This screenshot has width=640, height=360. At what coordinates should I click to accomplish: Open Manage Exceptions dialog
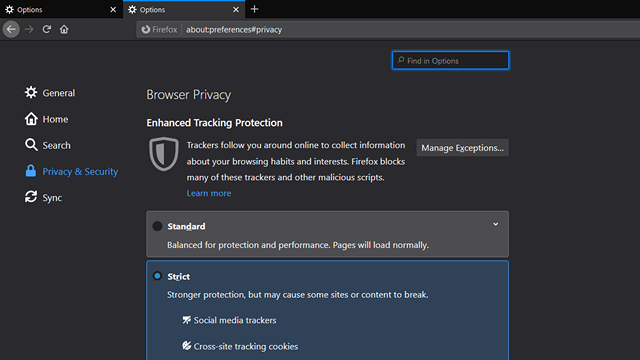click(x=462, y=148)
